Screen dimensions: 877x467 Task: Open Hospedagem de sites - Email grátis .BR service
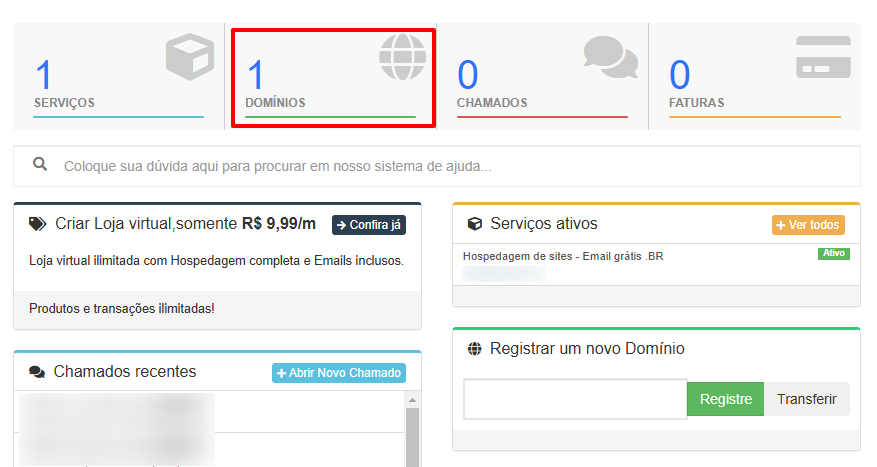[x=563, y=256]
